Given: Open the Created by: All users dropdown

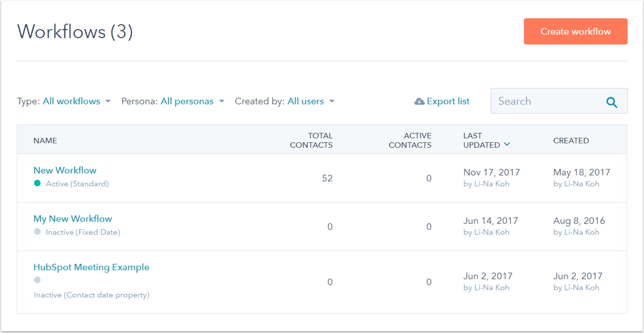Looking at the screenshot, I should pyautogui.click(x=310, y=102).
